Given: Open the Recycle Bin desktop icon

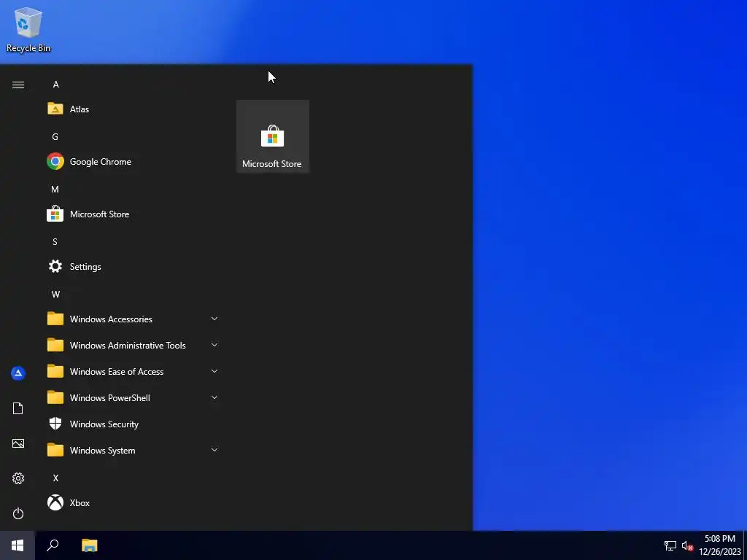Looking at the screenshot, I should [x=28, y=29].
